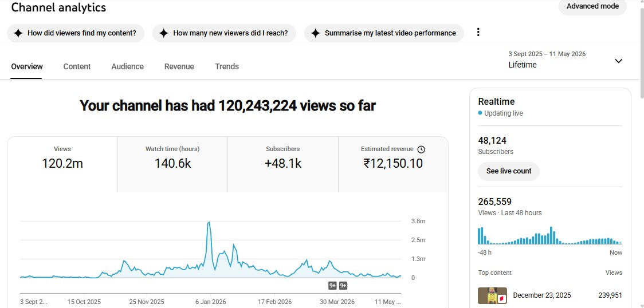Click the '30 Mar 2026' axis label
The width and height of the screenshot is (644, 308).
(337, 302)
